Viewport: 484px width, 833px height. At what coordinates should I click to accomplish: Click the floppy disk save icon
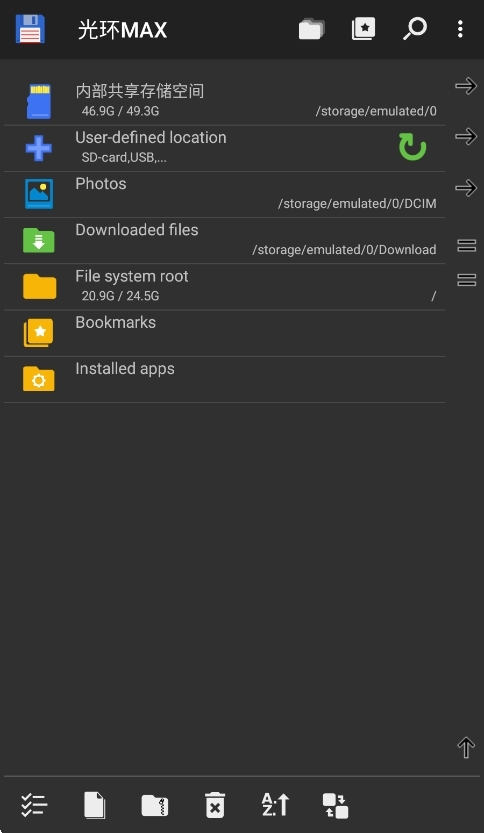click(x=30, y=29)
